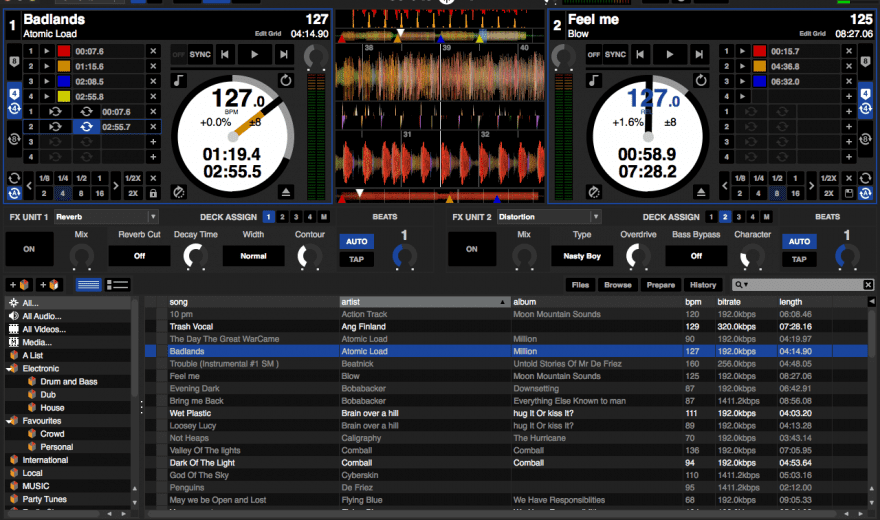Click the TAP tempo button in FX Unit 1

tap(355, 259)
